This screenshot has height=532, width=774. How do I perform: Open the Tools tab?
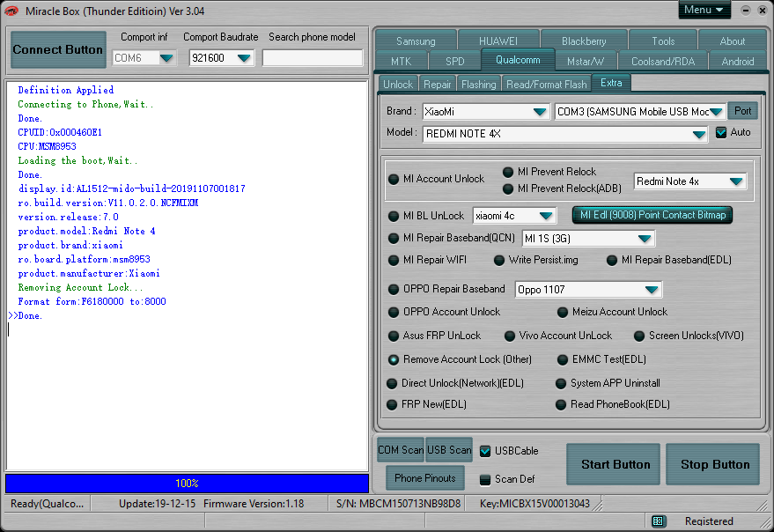click(663, 41)
